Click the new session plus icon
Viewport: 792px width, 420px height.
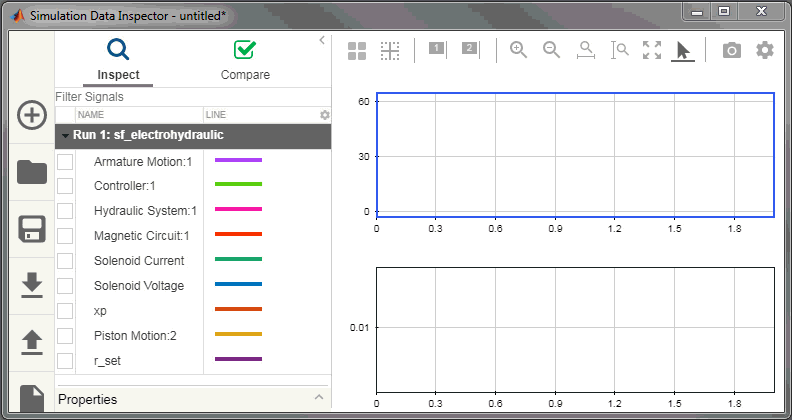[32, 115]
